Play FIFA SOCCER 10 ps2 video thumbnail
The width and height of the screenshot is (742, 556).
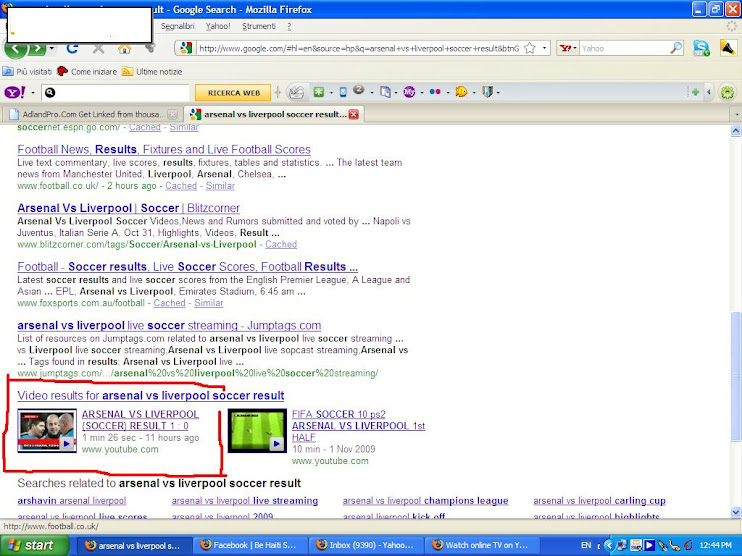tap(257, 431)
